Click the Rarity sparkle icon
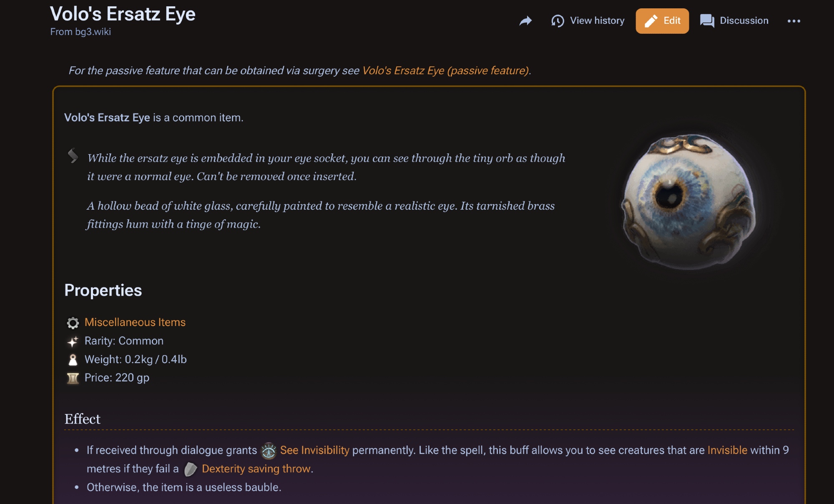Viewport: 834px width, 504px height. coord(73,341)
